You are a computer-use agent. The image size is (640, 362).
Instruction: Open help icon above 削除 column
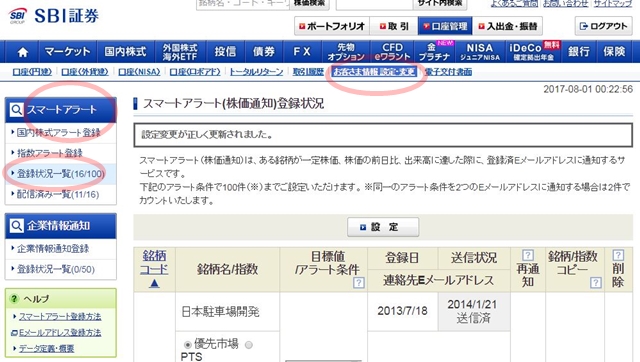click(x=618, y=255)
